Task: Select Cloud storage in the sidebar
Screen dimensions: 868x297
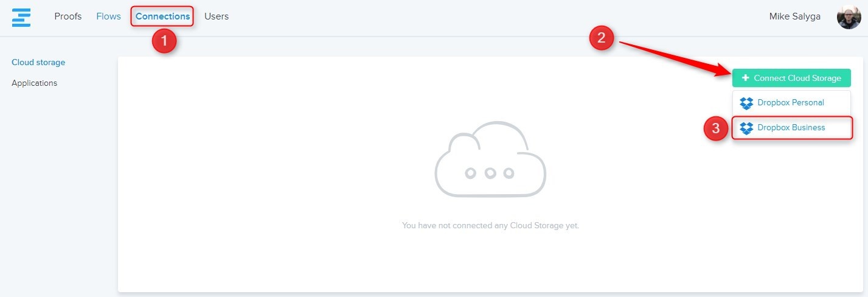Action: tap(38, 62)
